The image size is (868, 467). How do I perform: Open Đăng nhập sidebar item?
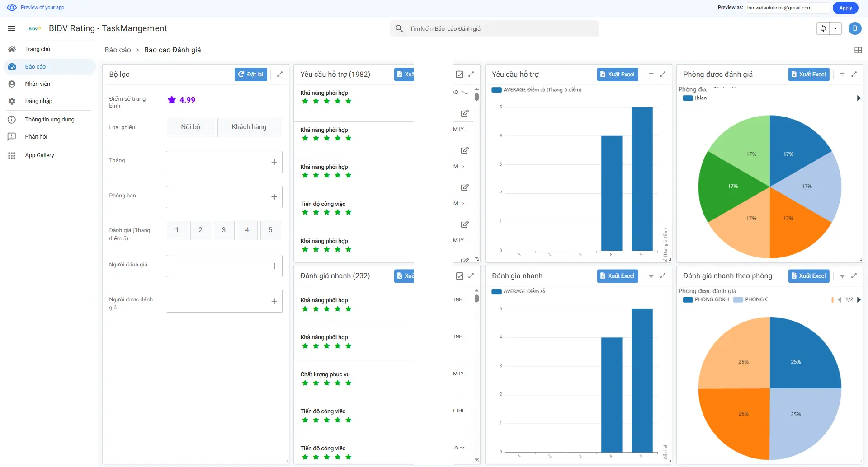coord(49,101)
